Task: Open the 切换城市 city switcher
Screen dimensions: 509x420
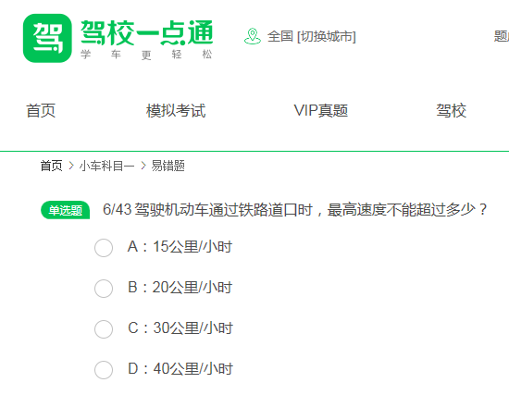Action: 327,36
